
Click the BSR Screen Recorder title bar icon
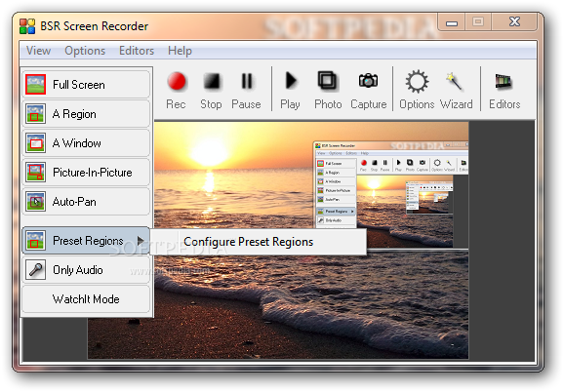(27, 26)
